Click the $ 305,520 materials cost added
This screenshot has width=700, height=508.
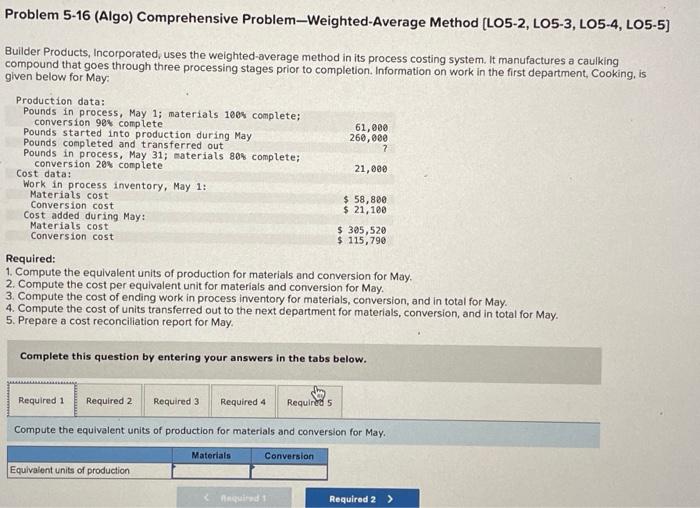[x=362, y=230]
